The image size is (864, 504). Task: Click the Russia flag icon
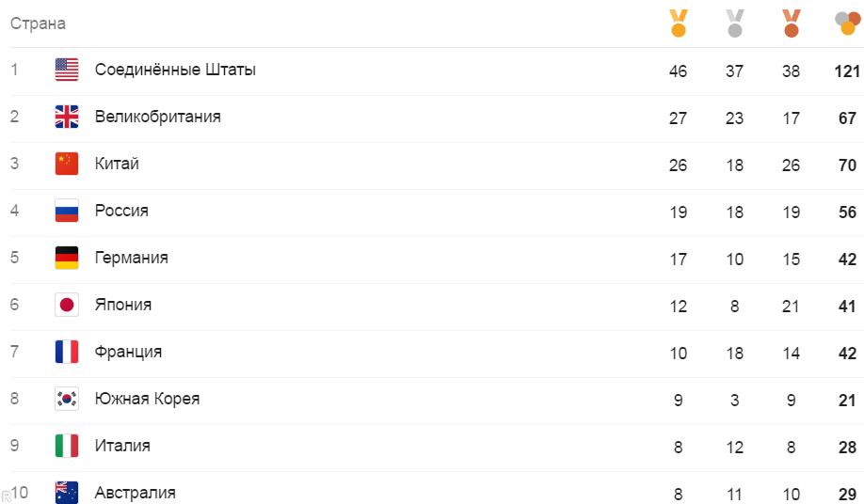(67, 211)
